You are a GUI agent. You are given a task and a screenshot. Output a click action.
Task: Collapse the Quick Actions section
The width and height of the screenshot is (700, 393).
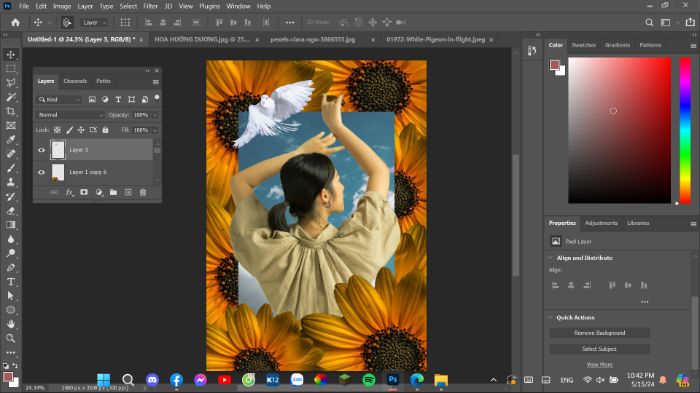click(550, 318)
